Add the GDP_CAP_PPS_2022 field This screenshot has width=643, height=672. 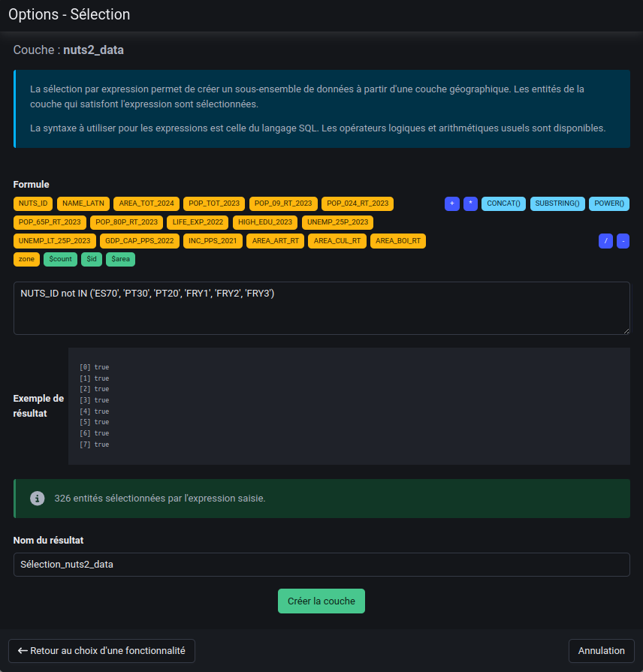coord(139,241)
